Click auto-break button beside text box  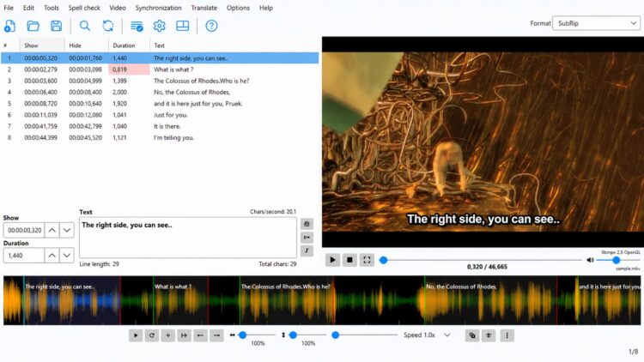point(307,224)
